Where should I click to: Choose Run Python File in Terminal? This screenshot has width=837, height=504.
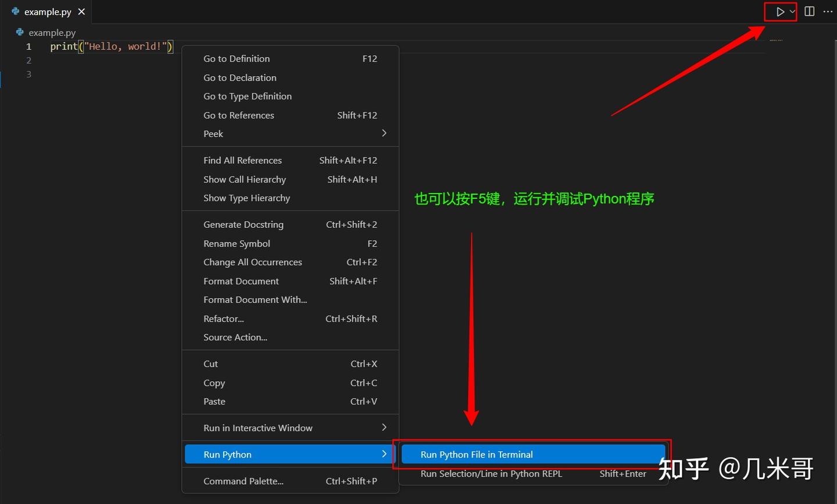click(533, 455)
